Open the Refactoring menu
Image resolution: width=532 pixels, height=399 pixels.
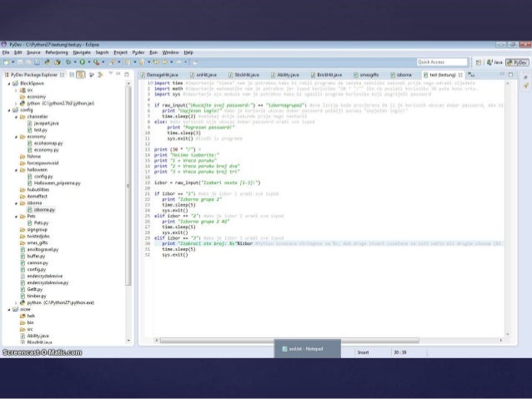57,52
